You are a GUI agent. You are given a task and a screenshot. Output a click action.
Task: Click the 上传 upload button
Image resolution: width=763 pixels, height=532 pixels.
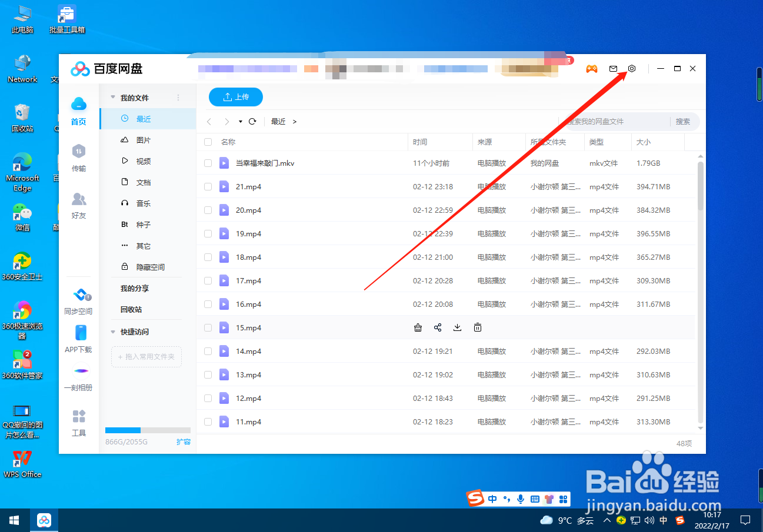[235, 97]
